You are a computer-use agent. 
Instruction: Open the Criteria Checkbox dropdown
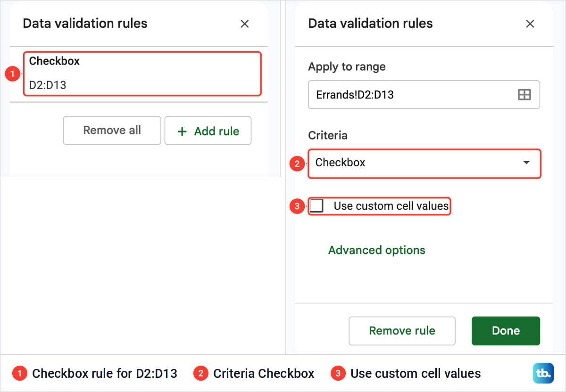pos(424,163)
